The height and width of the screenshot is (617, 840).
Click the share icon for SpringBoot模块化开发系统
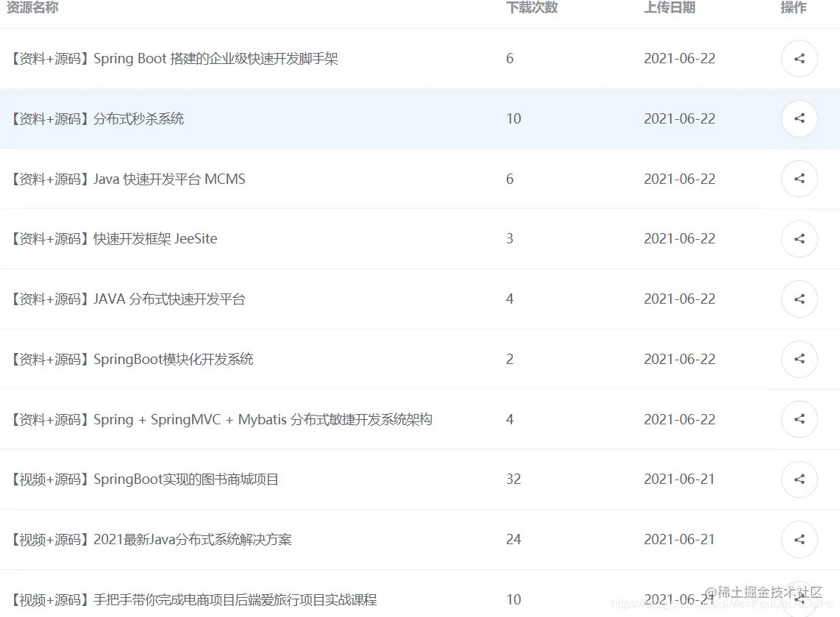tap(800, 359)
